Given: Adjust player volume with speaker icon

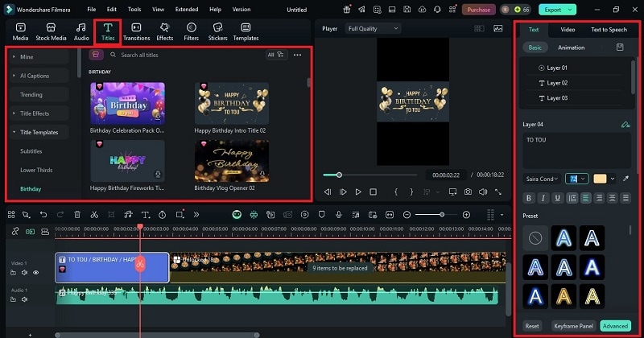Looking at the screenshot, I should point(483,192).
